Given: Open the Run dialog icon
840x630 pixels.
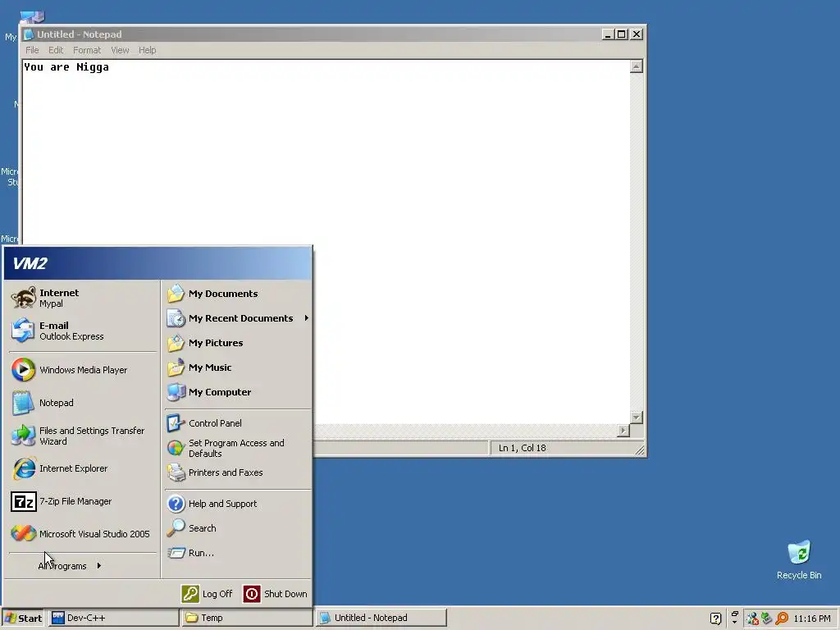Looking at the screenshot, I should tap(176, 553).
